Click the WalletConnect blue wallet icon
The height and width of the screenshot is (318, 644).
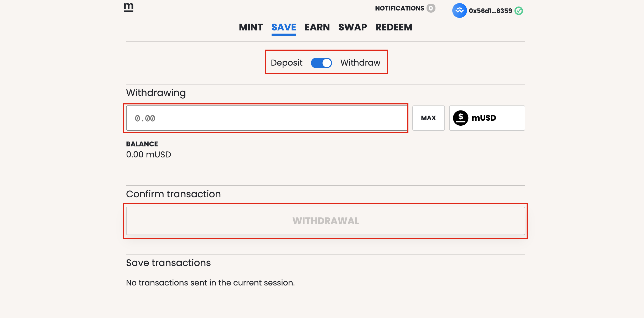coord(459,10)
